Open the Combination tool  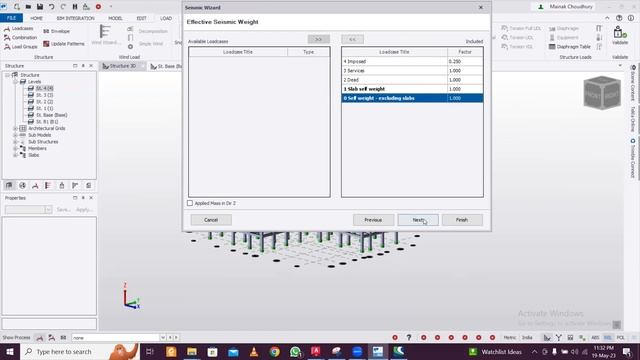point(20,38)
